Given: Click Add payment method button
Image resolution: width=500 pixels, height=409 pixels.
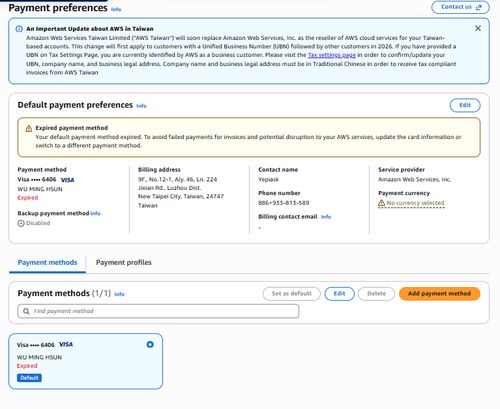Looking at the screenshot, I should click(439, 294).
